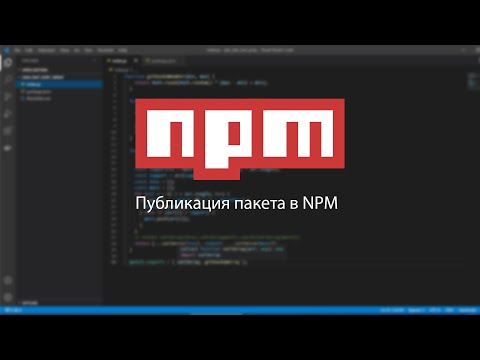The width and height of the screenshot is (480, 360).
Task: Open the Source Control view
Action: (x=8, y=97)
